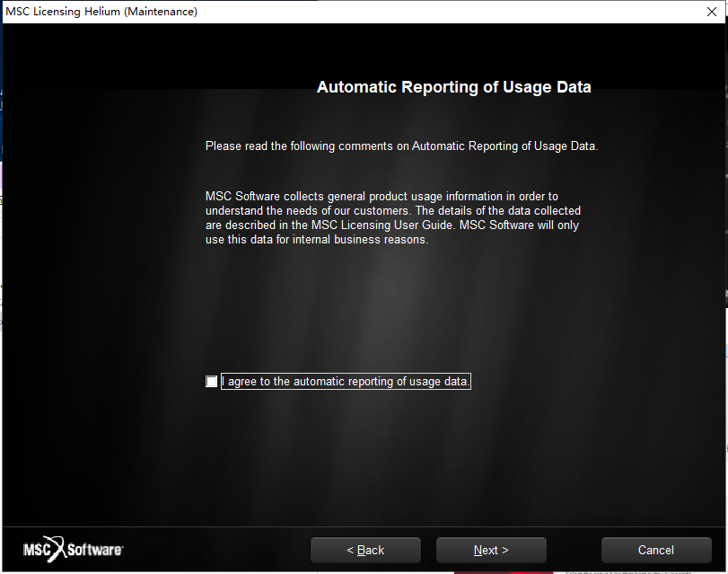Click the 'Please read the following comments' line
Viewport: 728px width, 574px height.
(401, 146)
